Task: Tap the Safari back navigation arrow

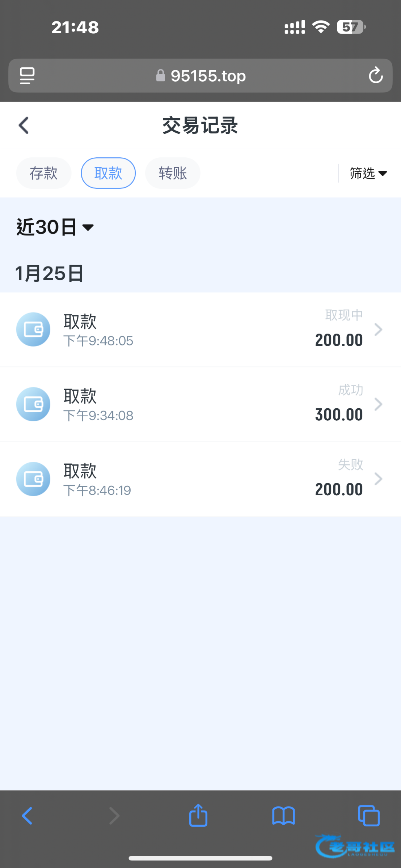Action: click(x=28, y=816)
